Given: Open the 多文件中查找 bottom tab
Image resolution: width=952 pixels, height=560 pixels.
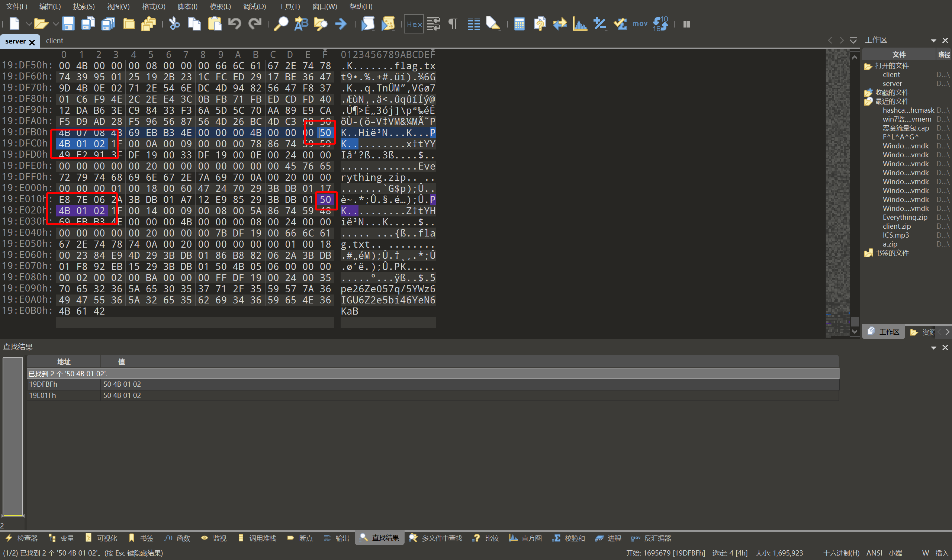Looking at the screenshot, I should (436, 538).
